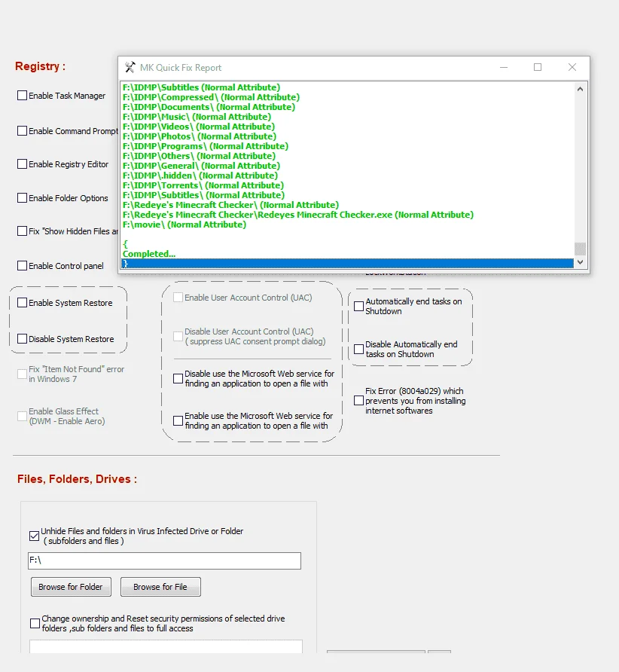Click the F:\ path input field
619x672 pixels.
(164, 561)
